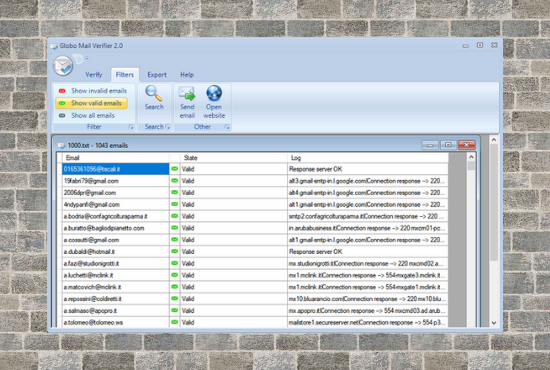This screenshot has width=550, height=370.
Task: Open the Verify ribbon tab
Action: click(94, 75)
